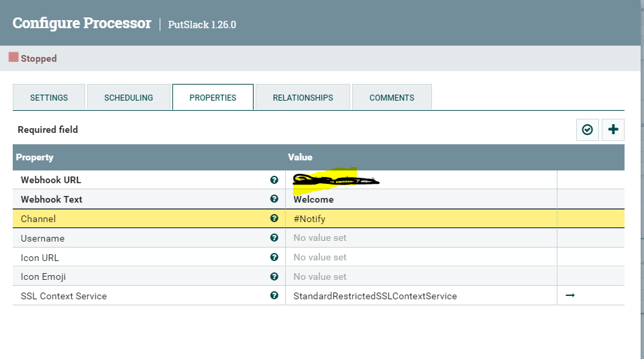Open the Relationships tab
The image size is (644, 359).
[303, 97]
